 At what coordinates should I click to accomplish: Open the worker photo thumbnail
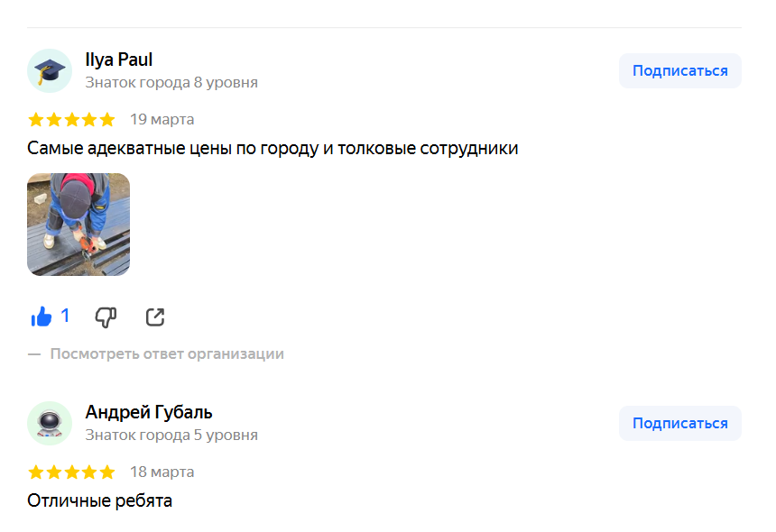pyautogui.click(x=79, y=225)
